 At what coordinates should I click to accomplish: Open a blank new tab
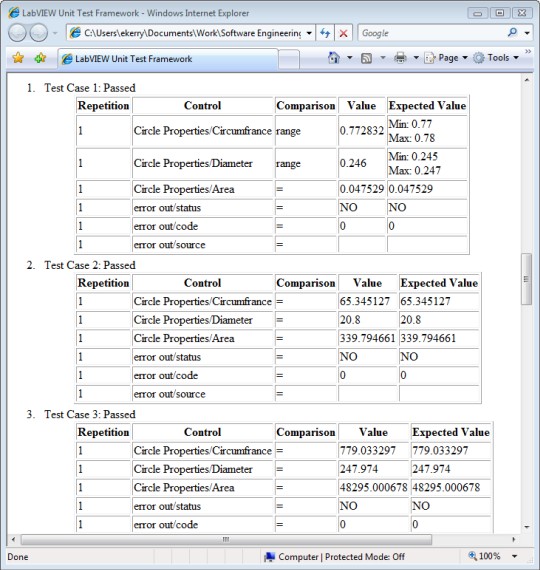click(289, 59)
